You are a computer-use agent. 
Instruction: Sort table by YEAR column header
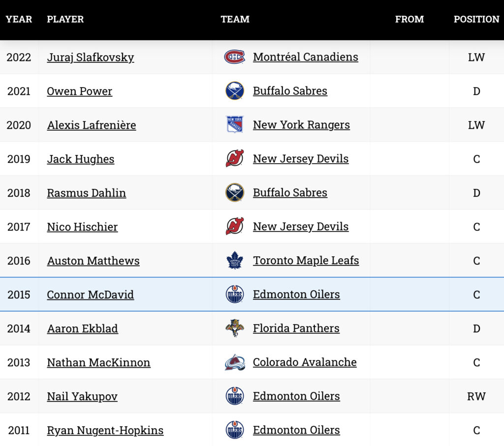pos(19,20)
